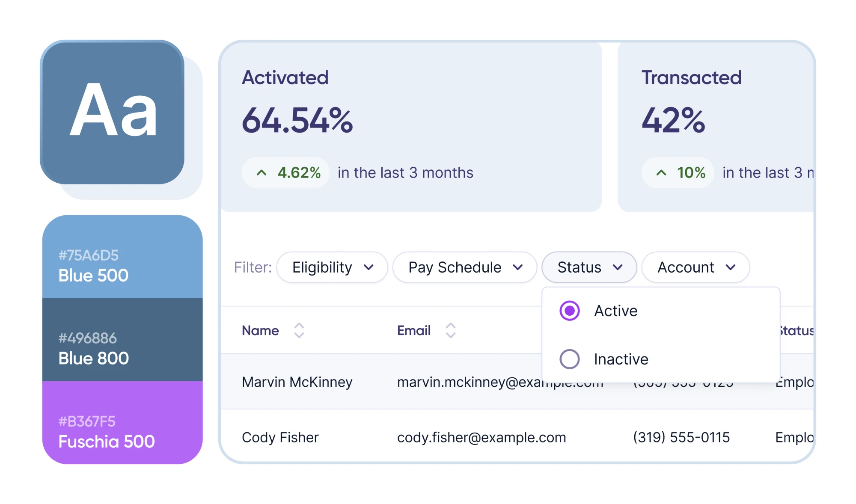Screen dimensions: 856x504
Task: Select the Active radio button
Action: pyautogui.click(x=570, y=311)
